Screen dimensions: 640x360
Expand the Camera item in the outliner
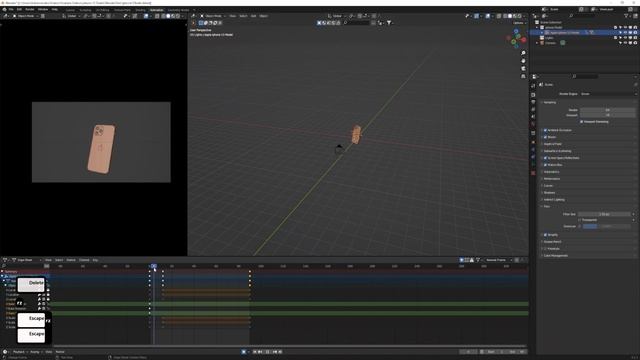537,43
